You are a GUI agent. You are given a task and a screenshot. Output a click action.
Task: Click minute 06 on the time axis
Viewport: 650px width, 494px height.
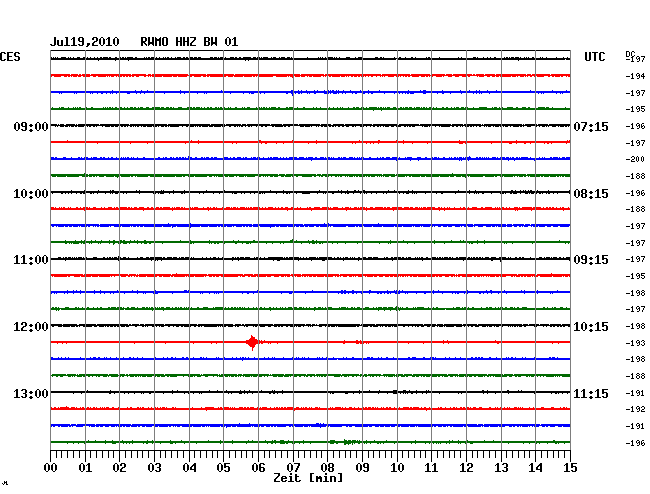258,468
